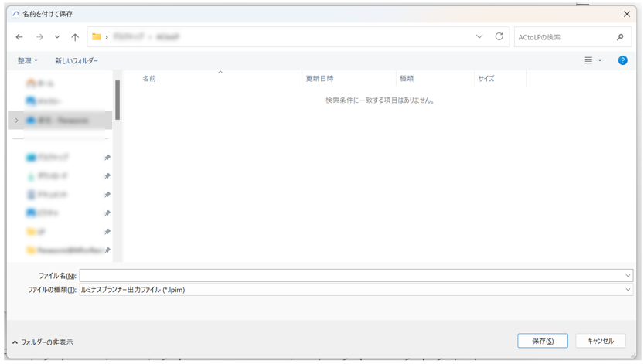This screenshot has width=644, height=364.
Task: Click the sidebar vertical scrollbar
Action: [x=118, y=100]
